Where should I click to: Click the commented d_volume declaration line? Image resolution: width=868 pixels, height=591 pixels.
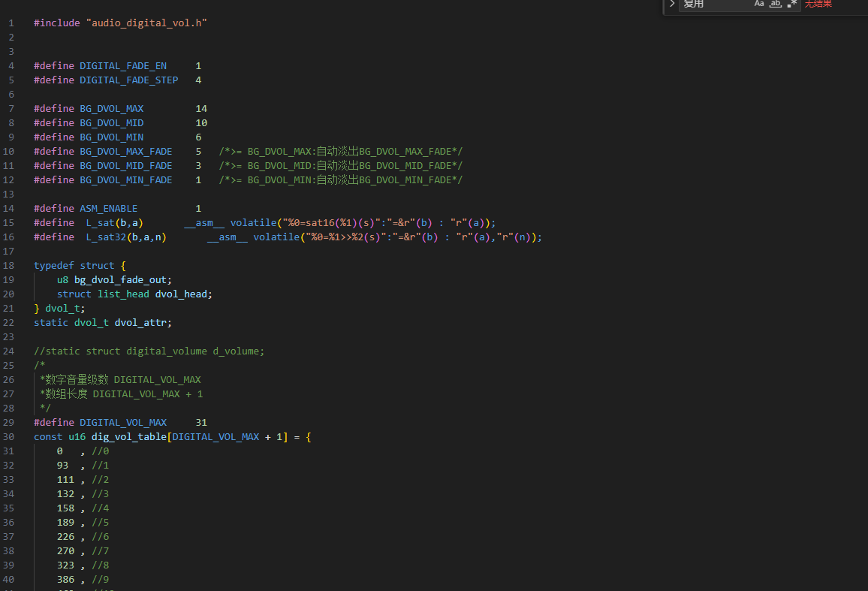149,351
